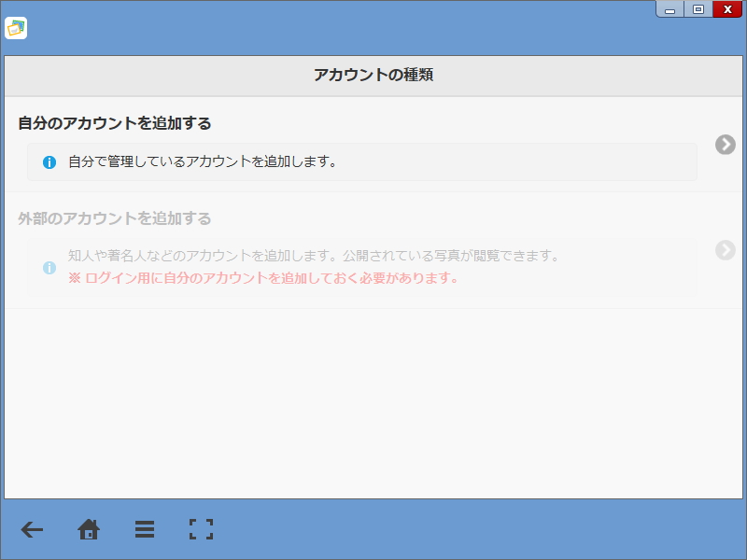
Task: Click the back arrow in the bottom toolbar
Action: click(x=32, y=529)
